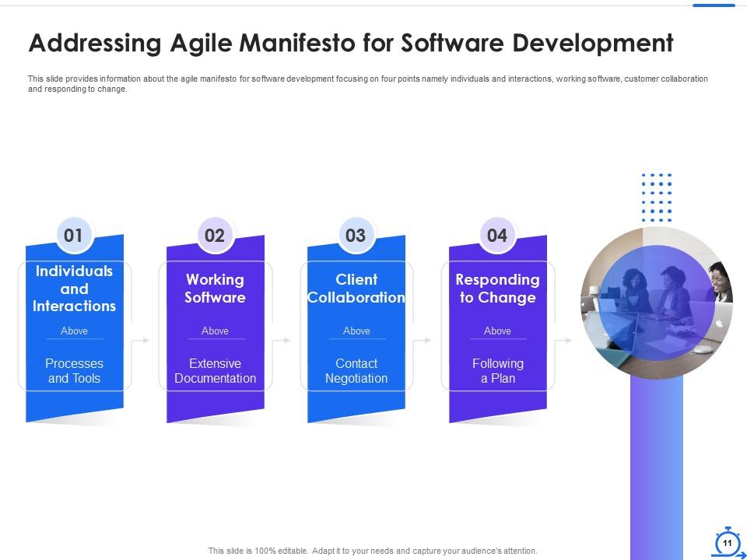Select the 01 number badge circle
747x560 pixels.
click(74, 235)
